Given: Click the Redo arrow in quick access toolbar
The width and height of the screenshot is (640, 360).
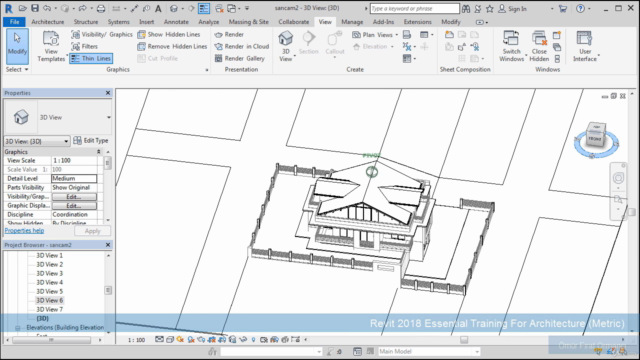Looking at the screenshot, I should [x=82, y=8].
